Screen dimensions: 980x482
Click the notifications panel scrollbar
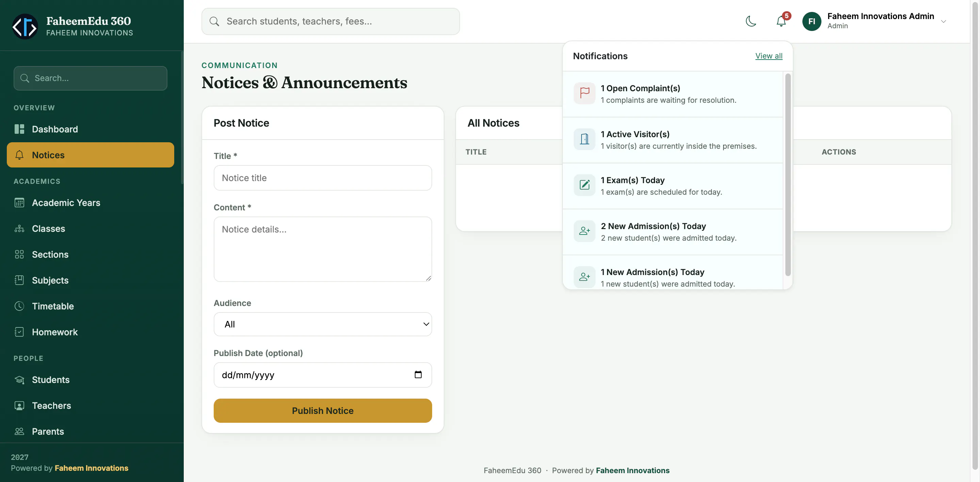point(788,175)
